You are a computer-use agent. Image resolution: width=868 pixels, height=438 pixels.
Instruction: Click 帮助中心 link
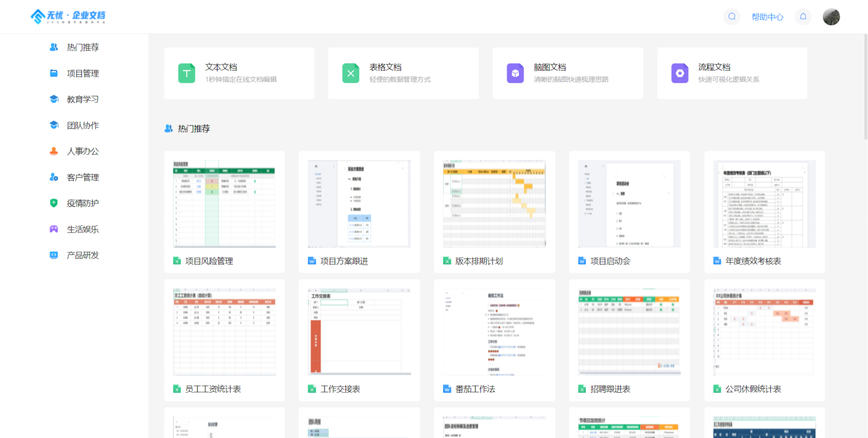click(x=767, y=17)
